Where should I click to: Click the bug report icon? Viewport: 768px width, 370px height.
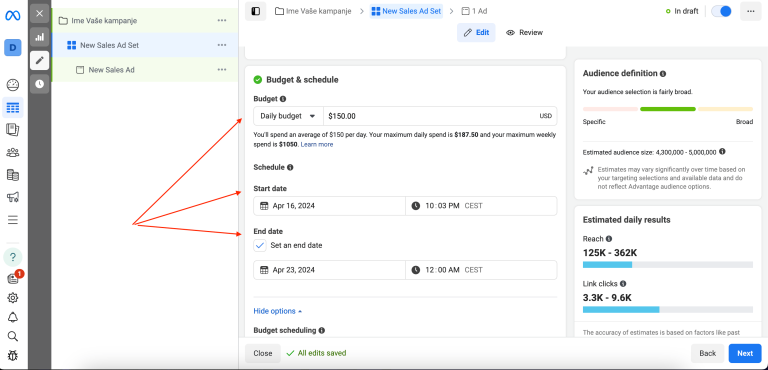pyautogui.click(x=13, y=355)
